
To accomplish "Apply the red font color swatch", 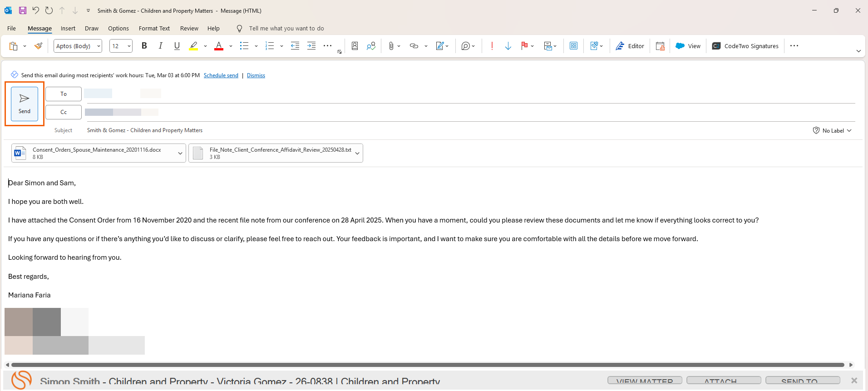I will (x=219, y=46).
